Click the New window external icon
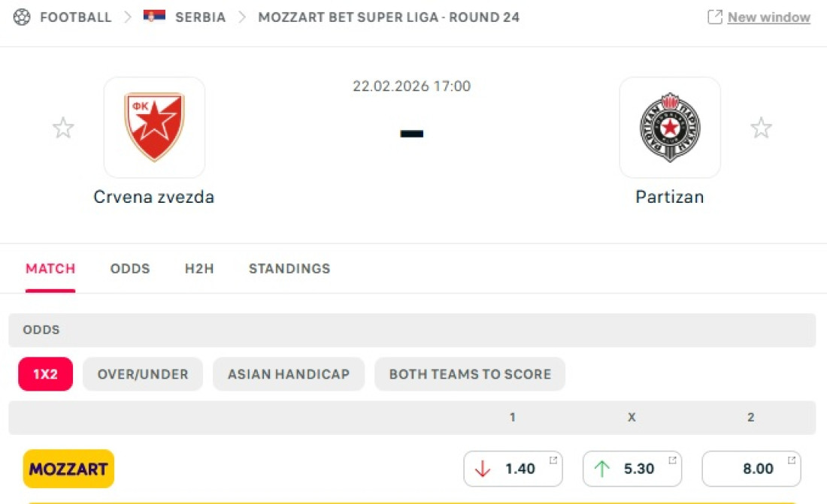 pyautogui.click(x=714, y=17)
